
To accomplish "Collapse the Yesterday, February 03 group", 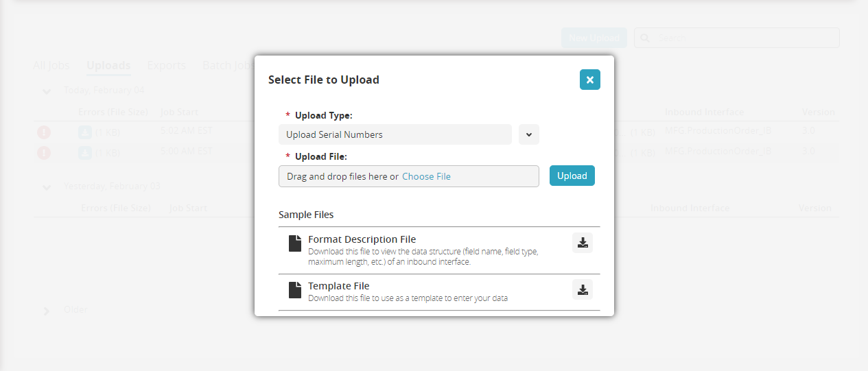I will (x=47, y=187).
